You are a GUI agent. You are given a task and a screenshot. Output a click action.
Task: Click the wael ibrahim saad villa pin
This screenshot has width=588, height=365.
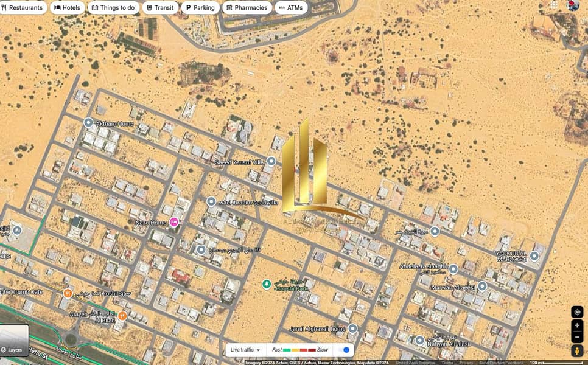[x=211, y=202]
